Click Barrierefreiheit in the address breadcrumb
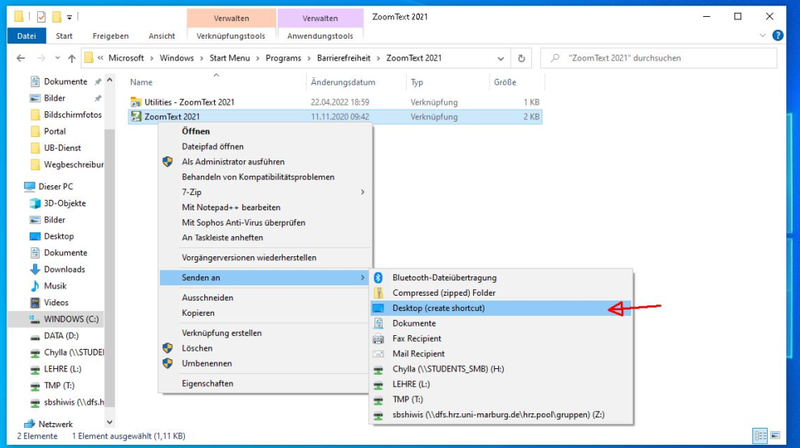 point(344,58)
